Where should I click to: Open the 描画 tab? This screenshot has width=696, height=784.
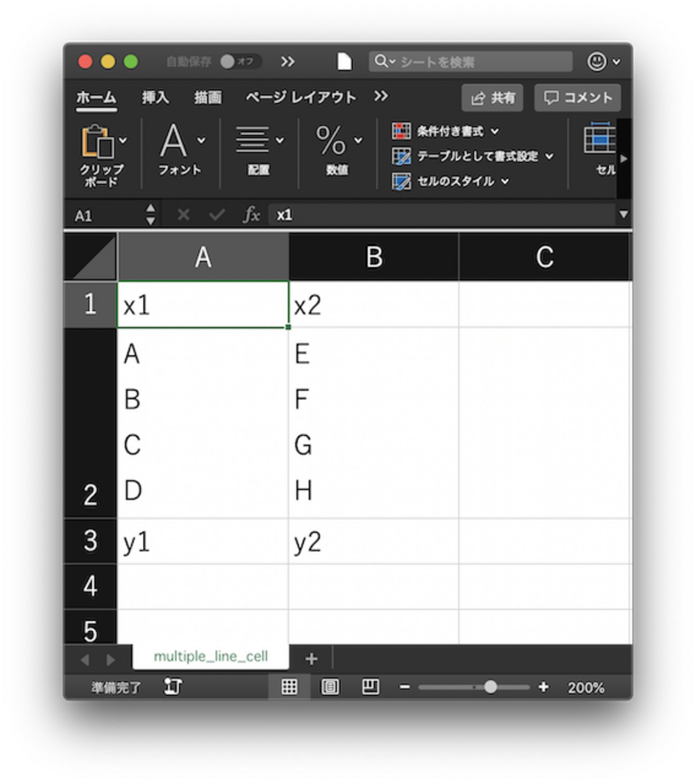click(207, 97)
